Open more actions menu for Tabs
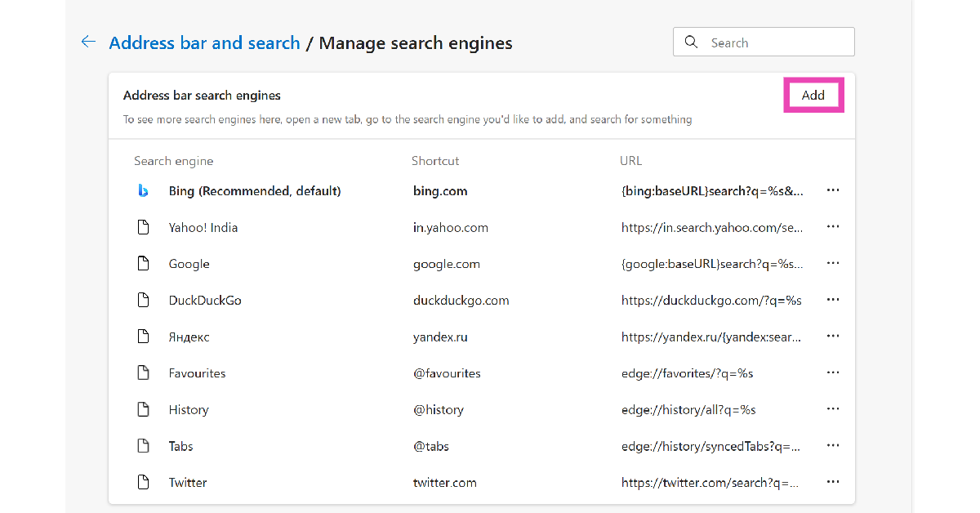Viewport: 980px width, 513px height. 833,446
